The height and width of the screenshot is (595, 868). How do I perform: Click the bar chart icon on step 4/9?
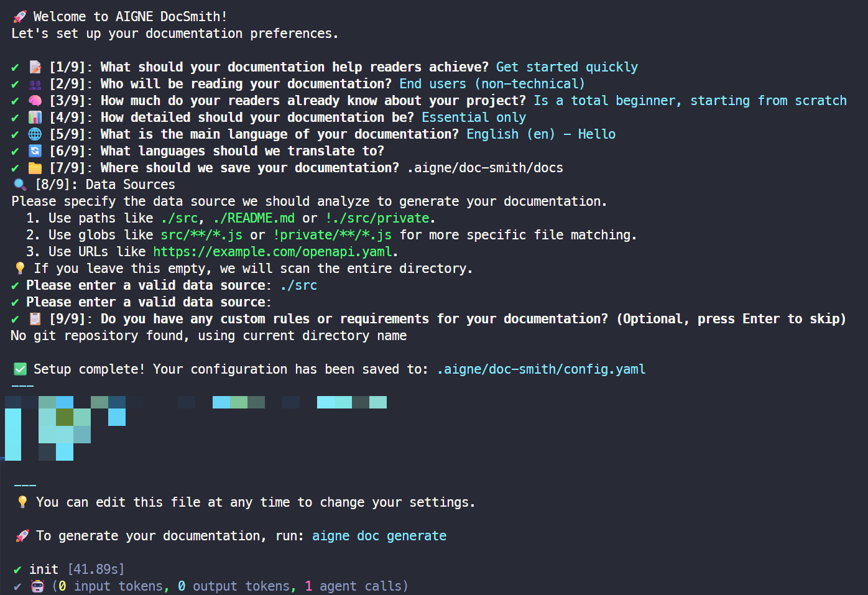[x=35, y=118]
